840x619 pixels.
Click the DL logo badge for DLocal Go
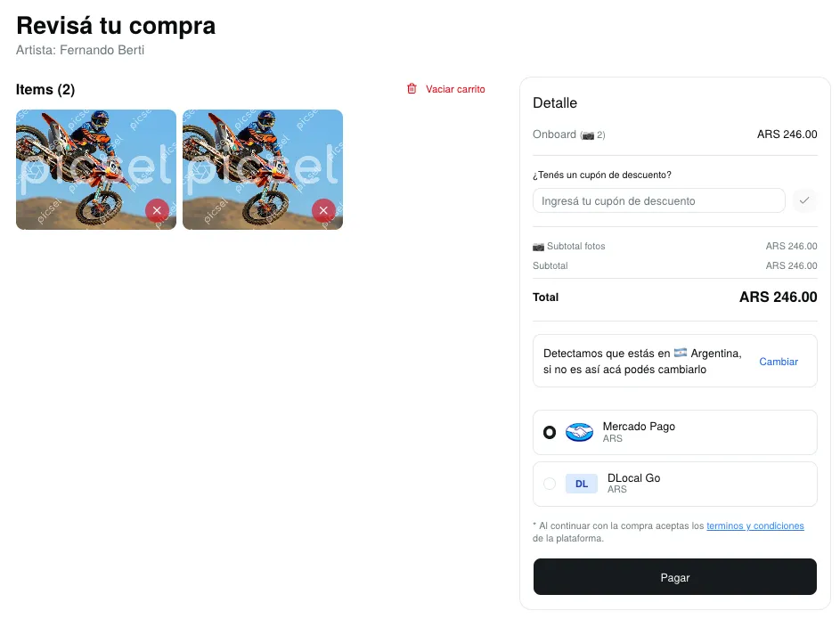582,484
